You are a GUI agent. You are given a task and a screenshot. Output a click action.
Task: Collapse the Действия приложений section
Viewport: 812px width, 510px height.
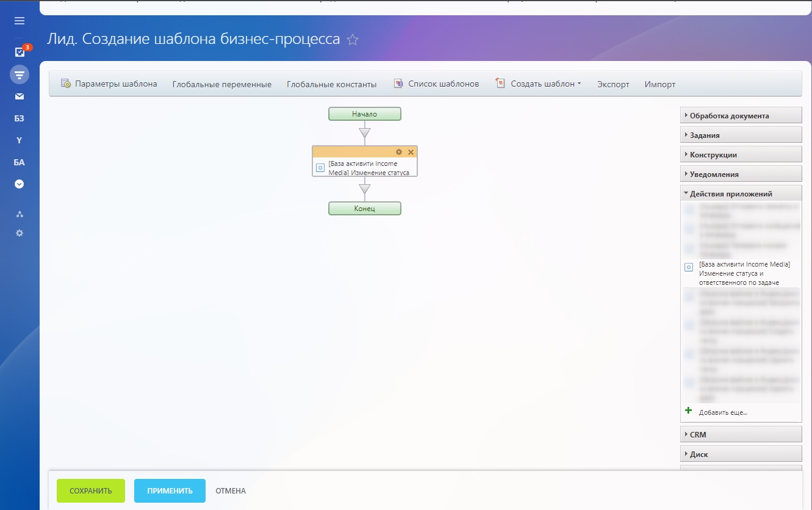[x=741, y=193]
